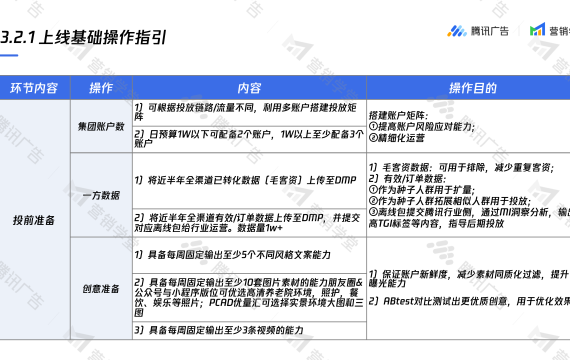Viewport: 570px width, 360px height.
Task: Click the text about 多账户搭建投放矩阵
Action: pyautogui.click(x=249, y=112)
